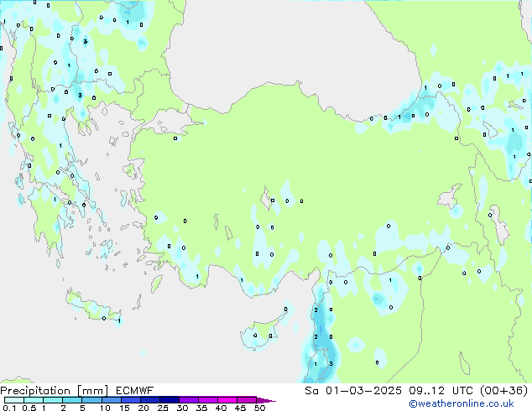Select the 2–5 mm legend color
The width and height of the screenshot is (532, 411).
(x=72, y=400)
